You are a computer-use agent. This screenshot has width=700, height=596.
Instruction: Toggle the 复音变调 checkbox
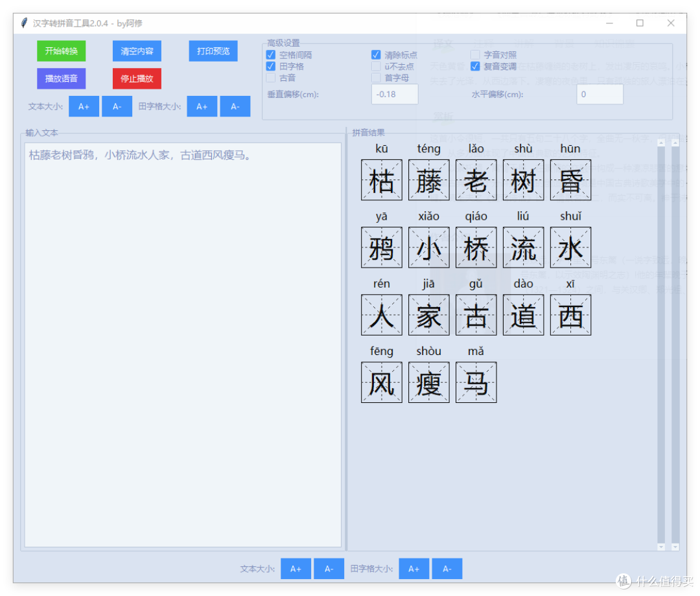[x=475, y=67]
